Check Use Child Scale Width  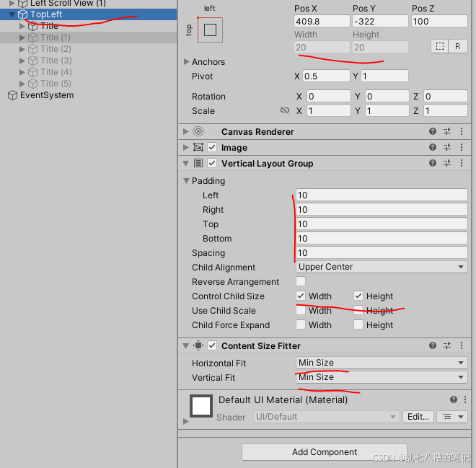[x=301, y=310]
